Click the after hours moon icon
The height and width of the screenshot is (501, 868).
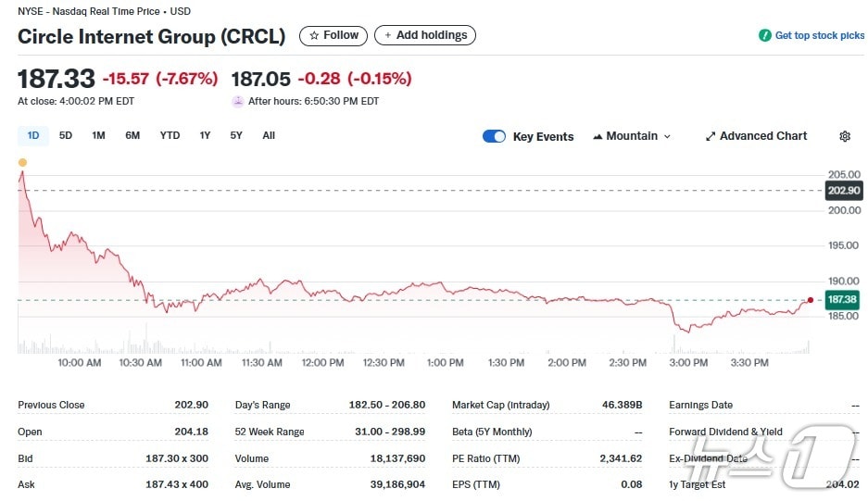click(x=238, y=101)
